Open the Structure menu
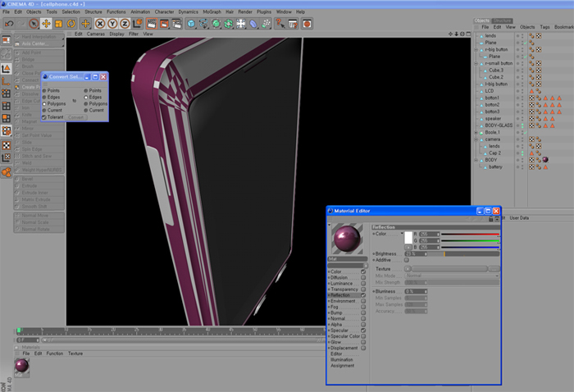The width and height of the screenshot is (574, 392). coord(93,12)
